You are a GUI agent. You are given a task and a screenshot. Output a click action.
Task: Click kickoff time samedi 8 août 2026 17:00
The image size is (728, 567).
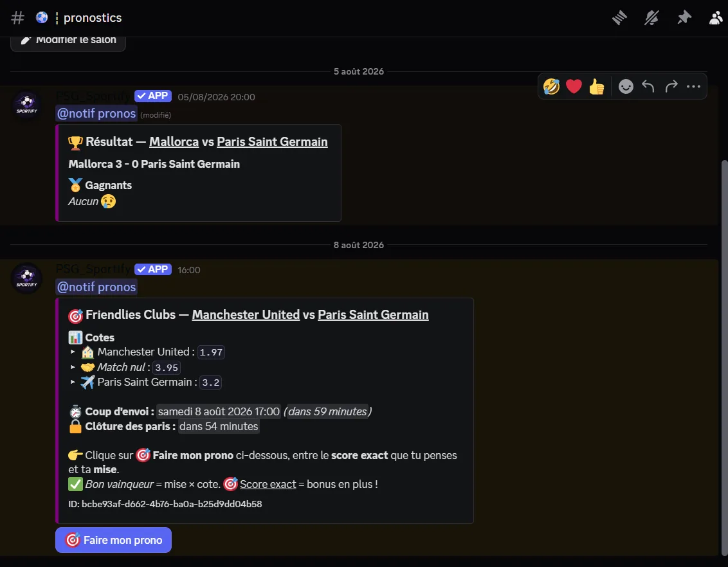click(219, 411)
